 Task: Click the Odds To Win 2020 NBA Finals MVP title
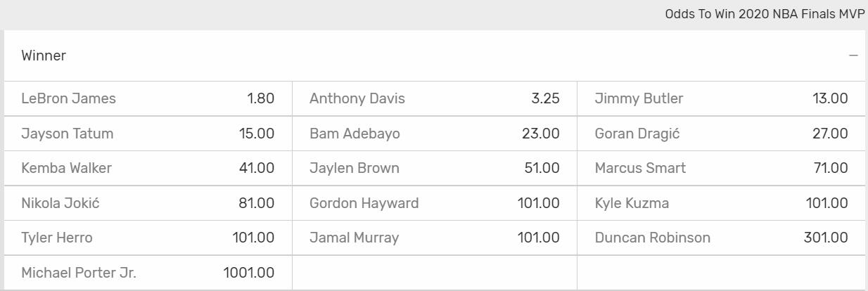point(765,14)
